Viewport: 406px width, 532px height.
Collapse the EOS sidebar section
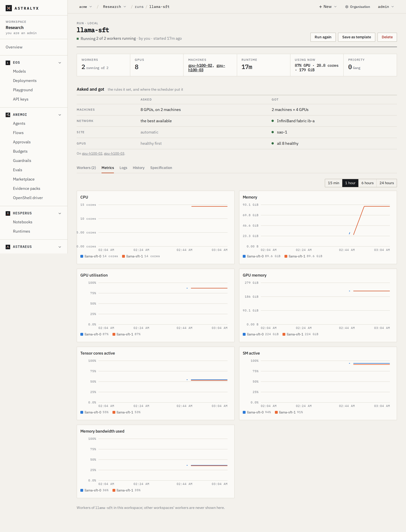pos(60,63)
